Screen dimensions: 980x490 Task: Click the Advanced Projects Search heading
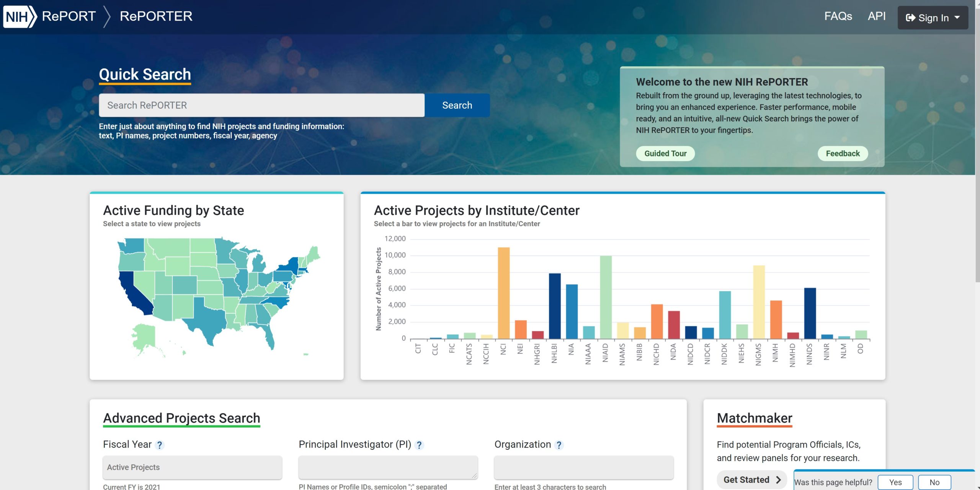click(x=181, y=418)
